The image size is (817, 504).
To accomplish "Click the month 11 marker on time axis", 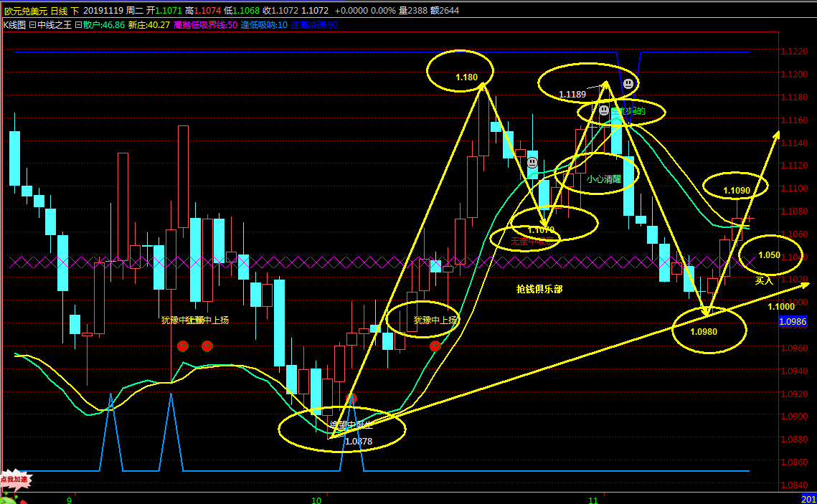I will 593,500.
